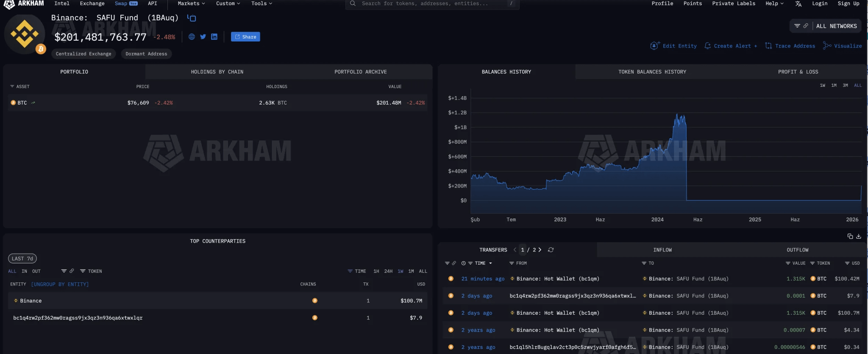Show only OUT counterparties
This screenshot has height=354, width=868.
tap(36, 271)
